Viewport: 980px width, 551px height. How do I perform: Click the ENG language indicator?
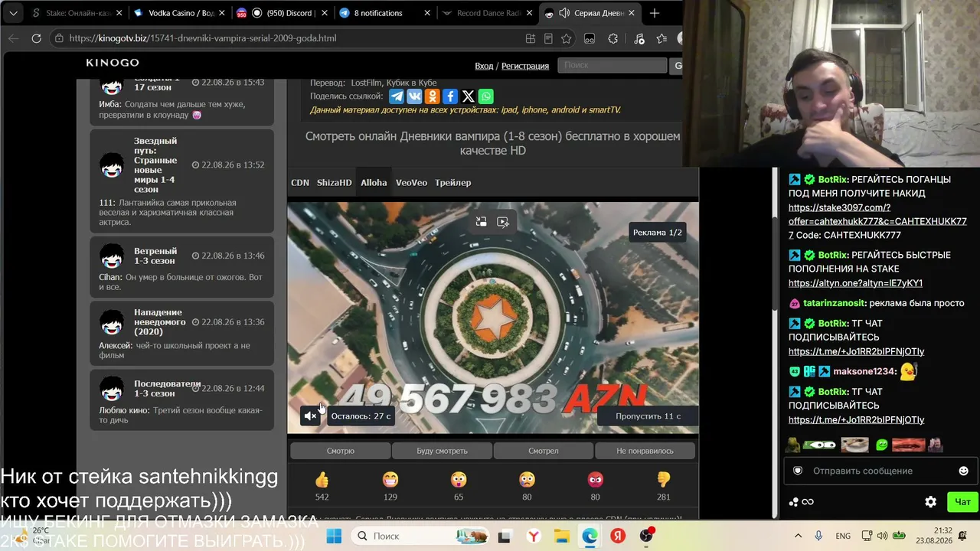(x=842, y=536)
